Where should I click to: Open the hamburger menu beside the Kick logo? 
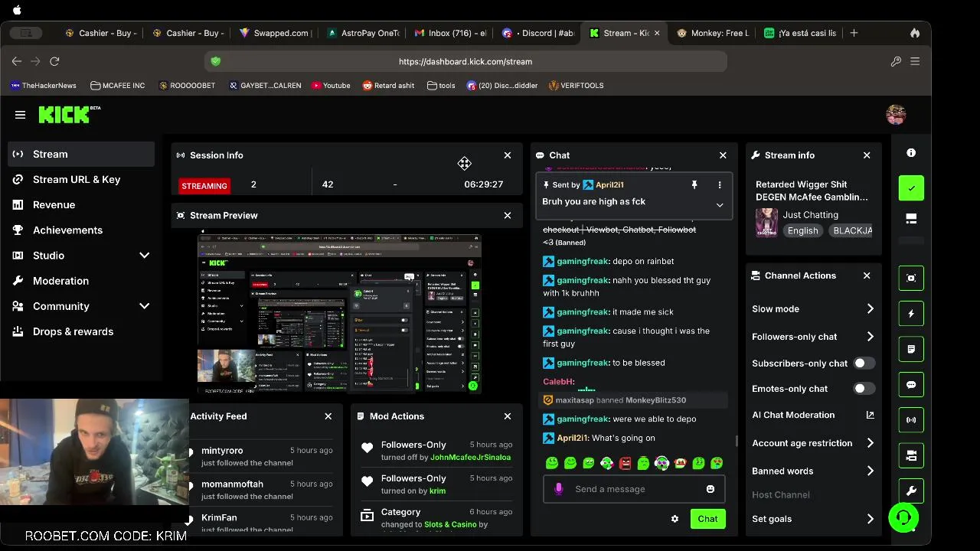click(x=20, y=115)
